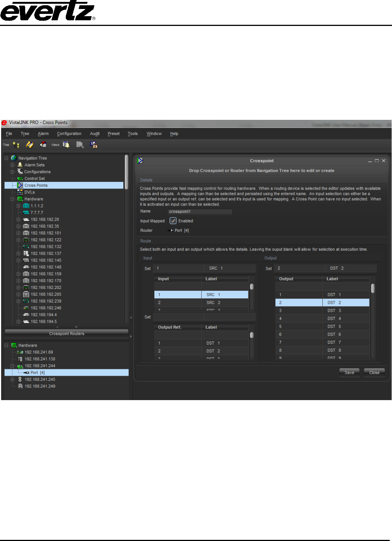Click the device icon for 7.7.7.7
The height and width of the screenshot is (541, 392).
coord(26,213)
